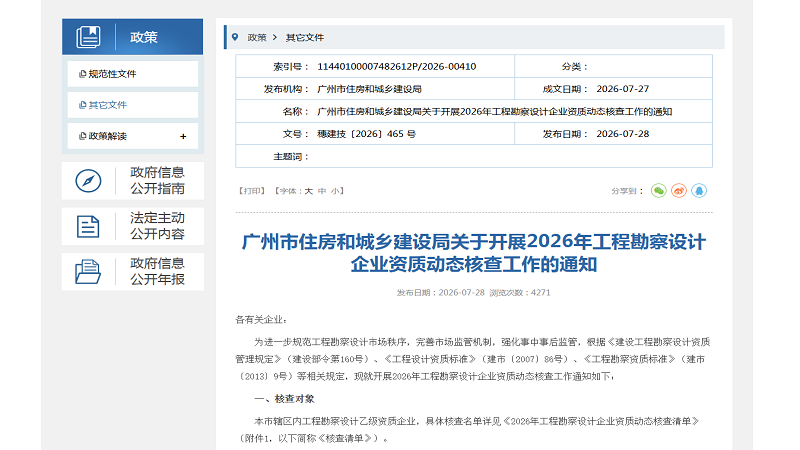Viewport: 800px width, 450px height.
Task: Click the publisher 广州市住房和城乡建设局 in table
Action: [369, 89]
